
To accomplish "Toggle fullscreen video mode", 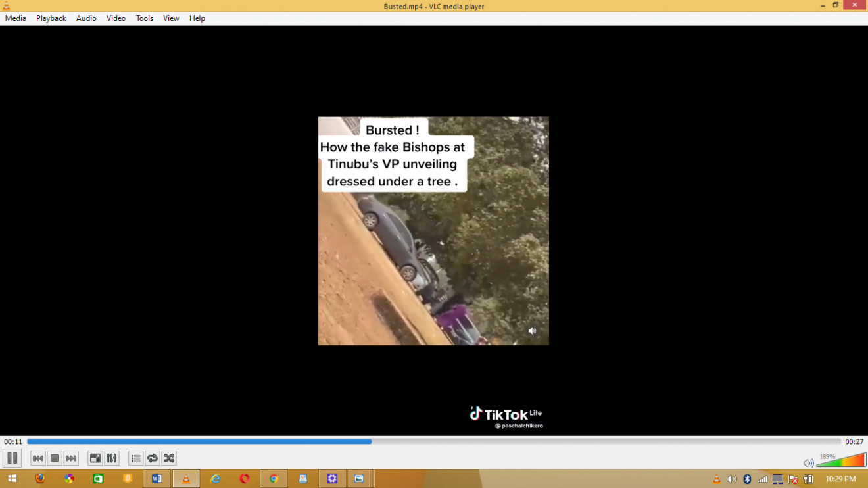I will (x=95, y=458).
